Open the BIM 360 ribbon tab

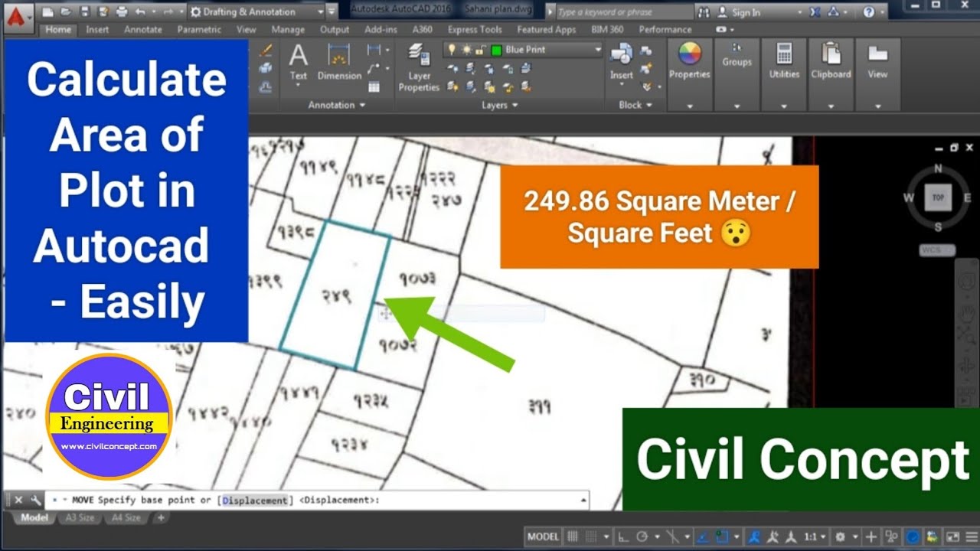607,30
